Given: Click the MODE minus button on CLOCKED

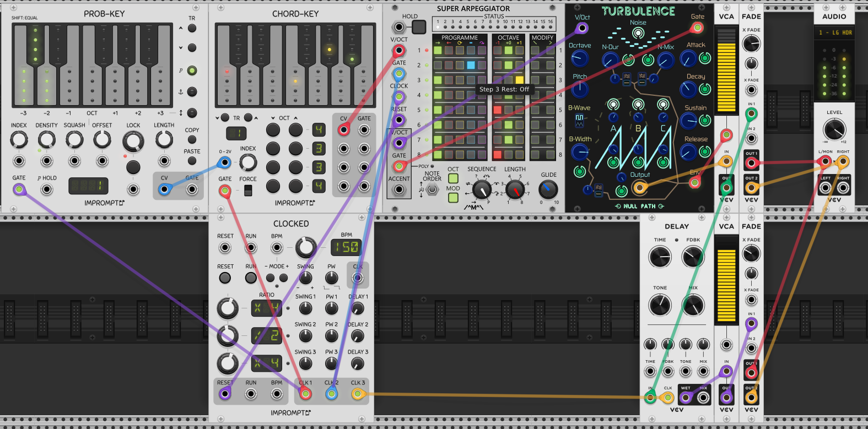Looking at the screenshot, I should 270,278.
